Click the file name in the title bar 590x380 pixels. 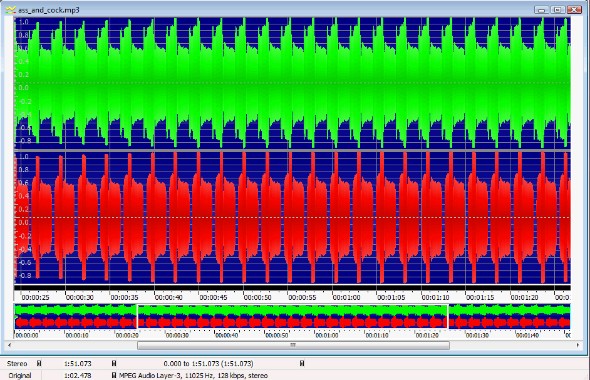tap(49, 10)
